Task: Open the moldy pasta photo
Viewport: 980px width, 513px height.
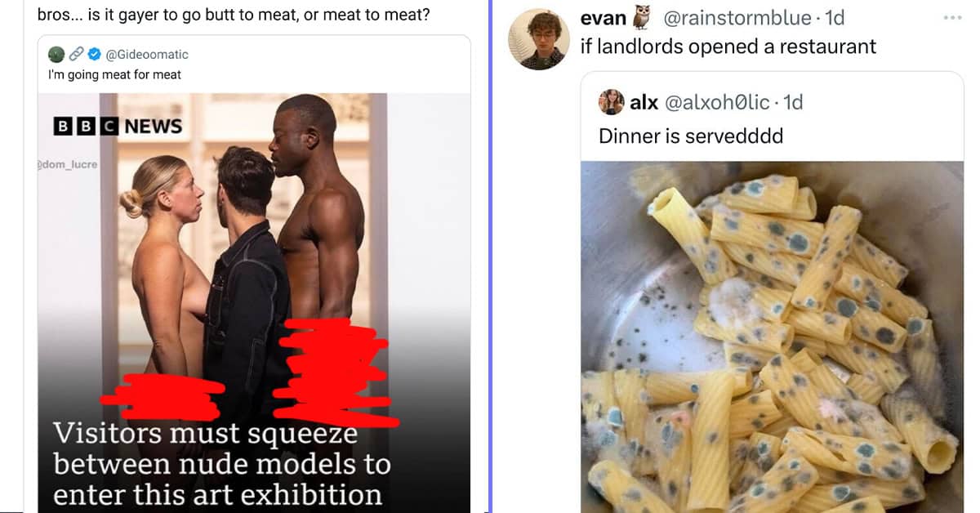Action: click(773, 337)
